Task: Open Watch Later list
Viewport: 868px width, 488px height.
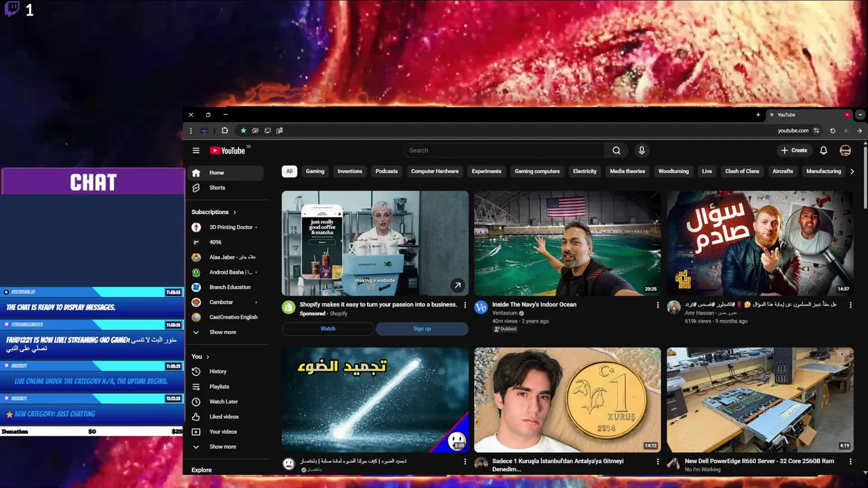Action: pyautogui.click(x=225, y=402)
